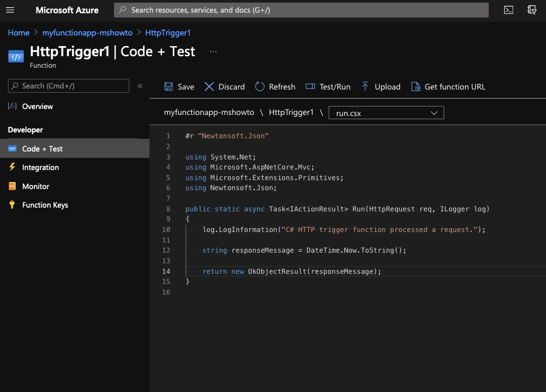Click the Code + Test sidebar icon
The height and width of the screenshot is (392, 546).
[x=12, y=149]
